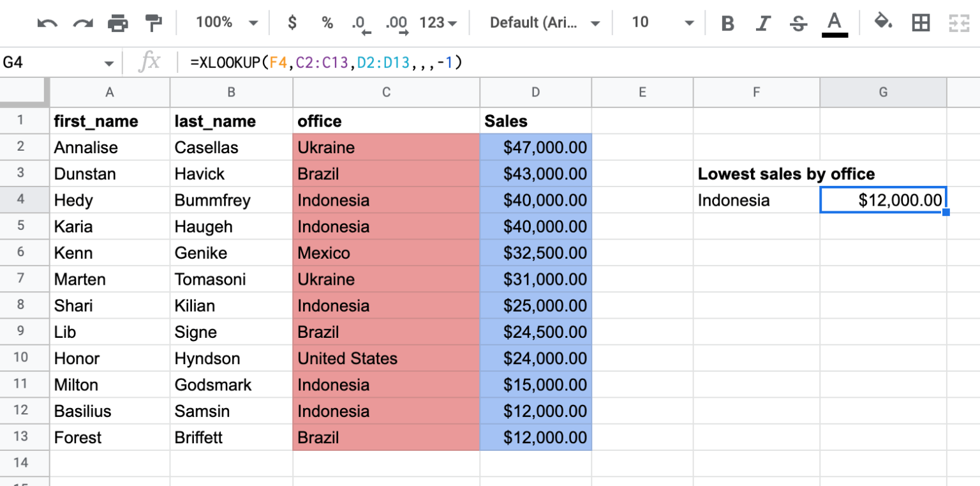The width and height of the screenshot is (980, 486).
Task: Toggle bold formatting
Action: coord(727,22)
